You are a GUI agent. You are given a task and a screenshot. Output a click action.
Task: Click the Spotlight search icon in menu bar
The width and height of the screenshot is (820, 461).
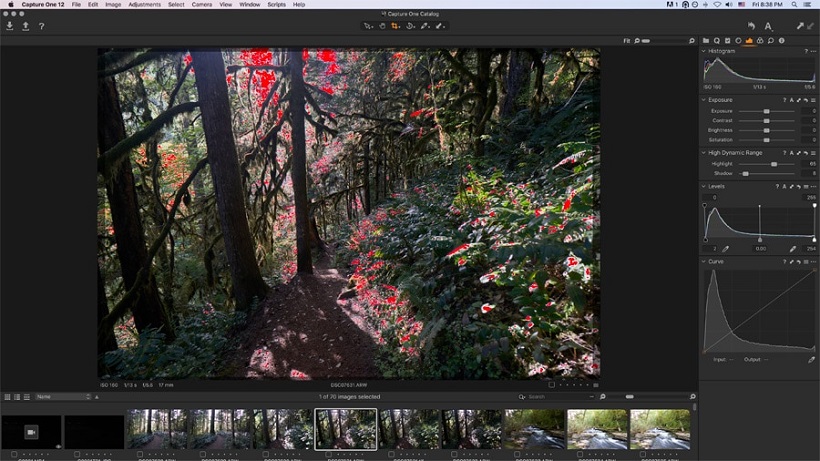coord(794,4)
